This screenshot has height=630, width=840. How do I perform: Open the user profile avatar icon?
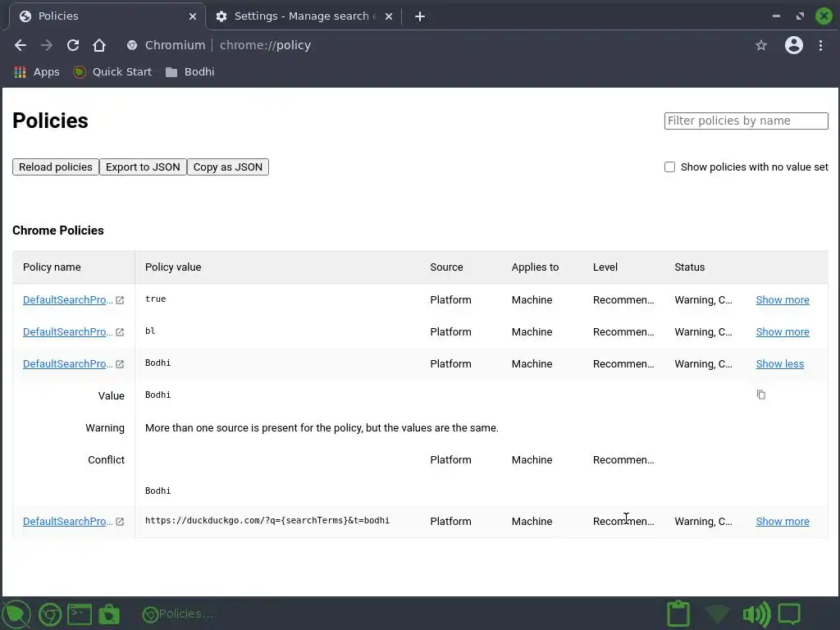793,45
